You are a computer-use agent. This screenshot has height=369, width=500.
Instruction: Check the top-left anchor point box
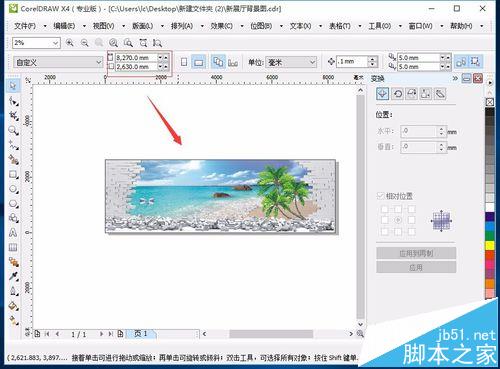point(385,209)
